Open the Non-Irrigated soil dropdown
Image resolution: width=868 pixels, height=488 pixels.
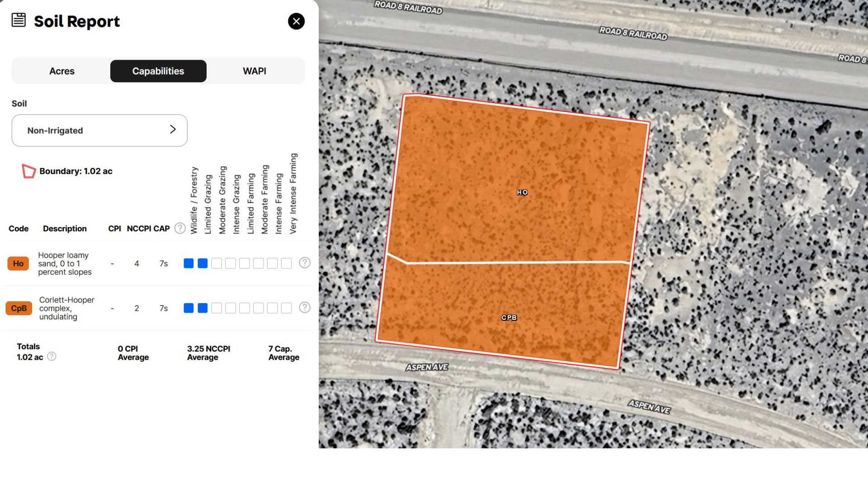[x=99, y=131]
